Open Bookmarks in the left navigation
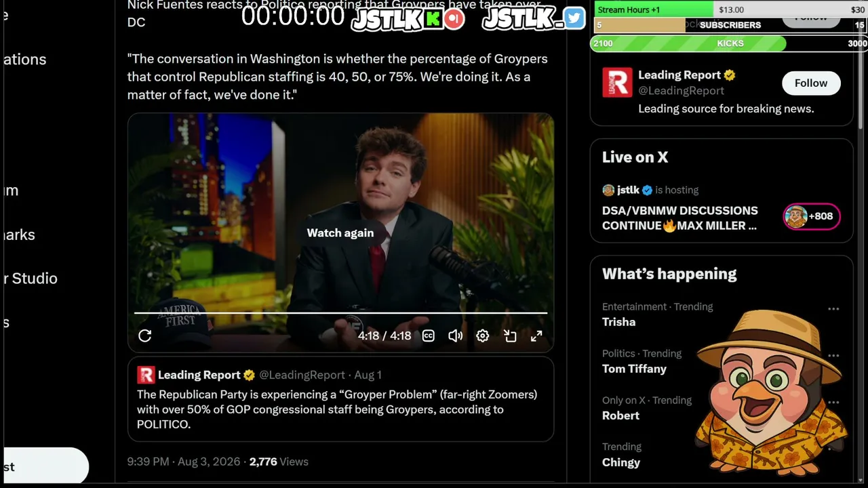868x488 pixels. (19, 235)
